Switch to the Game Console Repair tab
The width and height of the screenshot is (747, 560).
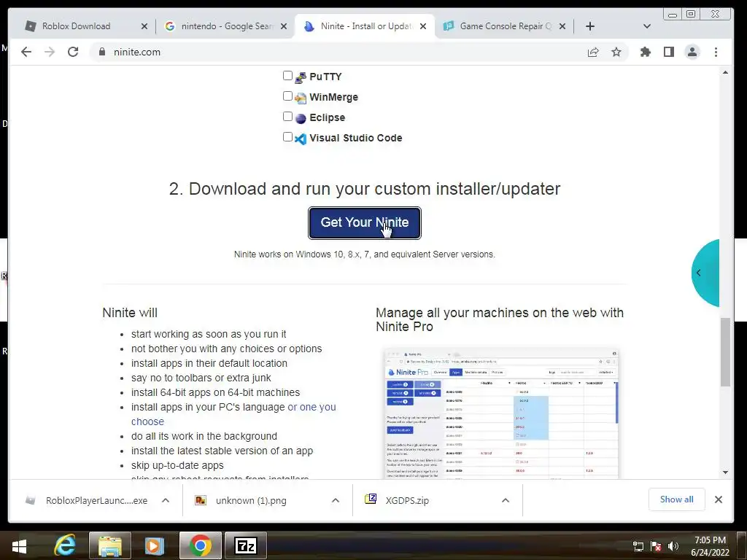tap(506, 26)
